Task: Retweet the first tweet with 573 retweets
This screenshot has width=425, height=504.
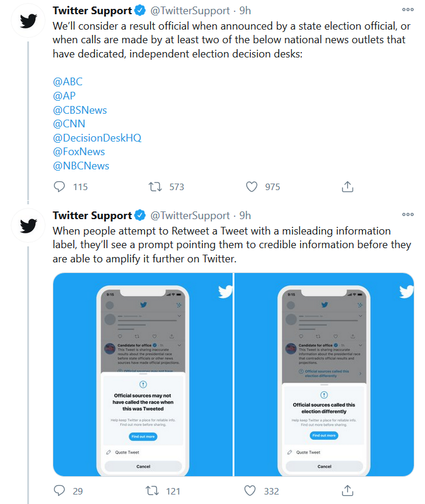Action: [155, 187]
